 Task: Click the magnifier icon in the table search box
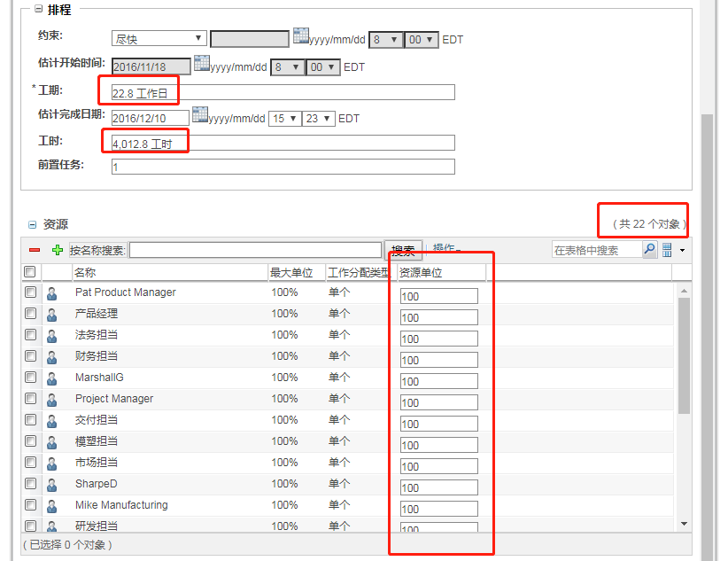[648, 248]
